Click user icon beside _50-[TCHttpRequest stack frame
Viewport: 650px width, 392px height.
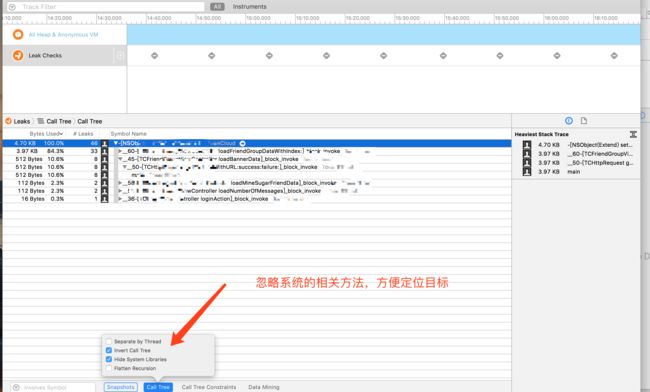pos(527,162)
